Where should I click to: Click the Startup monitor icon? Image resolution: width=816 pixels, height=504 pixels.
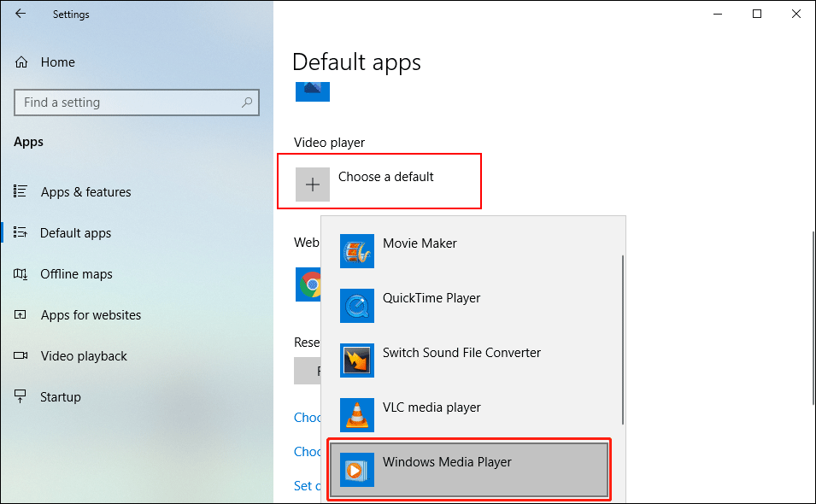point(21,396)
